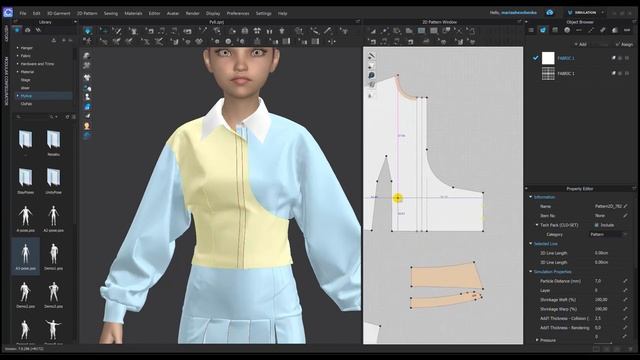Open the HISTORY vertical side tab
Image resolution: width=640 pixels, height=360 pixels.
tap(6, 34)
